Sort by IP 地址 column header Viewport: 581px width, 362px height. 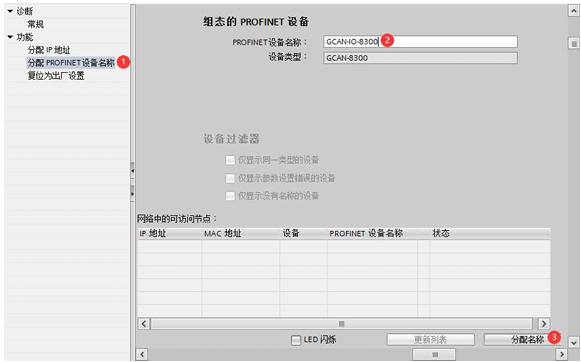(x=169, y=233)
